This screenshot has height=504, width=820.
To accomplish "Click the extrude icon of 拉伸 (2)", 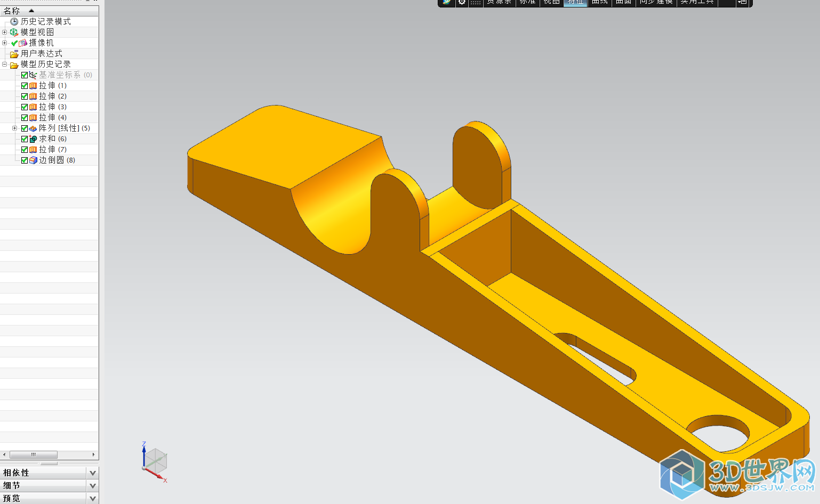I will pos(33,96).
